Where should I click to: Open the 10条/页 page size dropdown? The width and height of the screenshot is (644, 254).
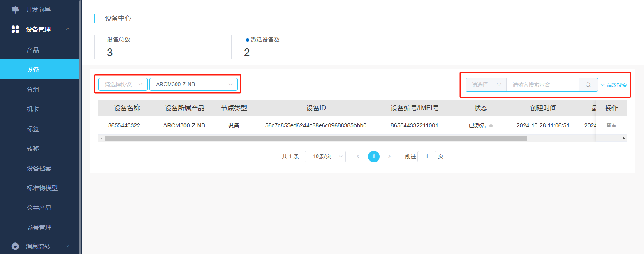click(325, 157)
